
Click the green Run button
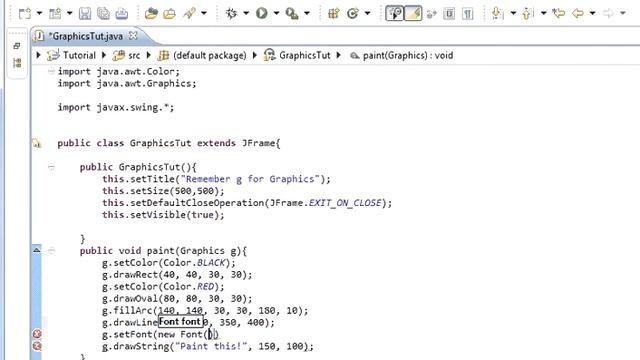coord(262,13)
